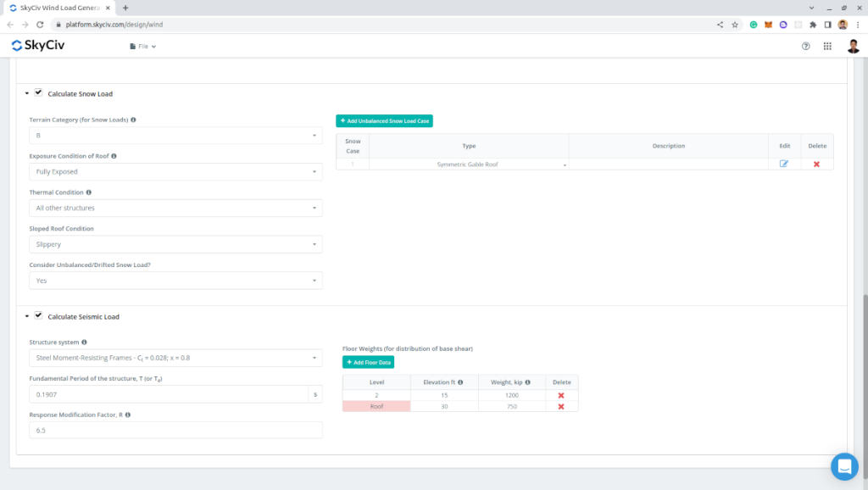Delete the Level 2 floor weight row

point(560,395)
